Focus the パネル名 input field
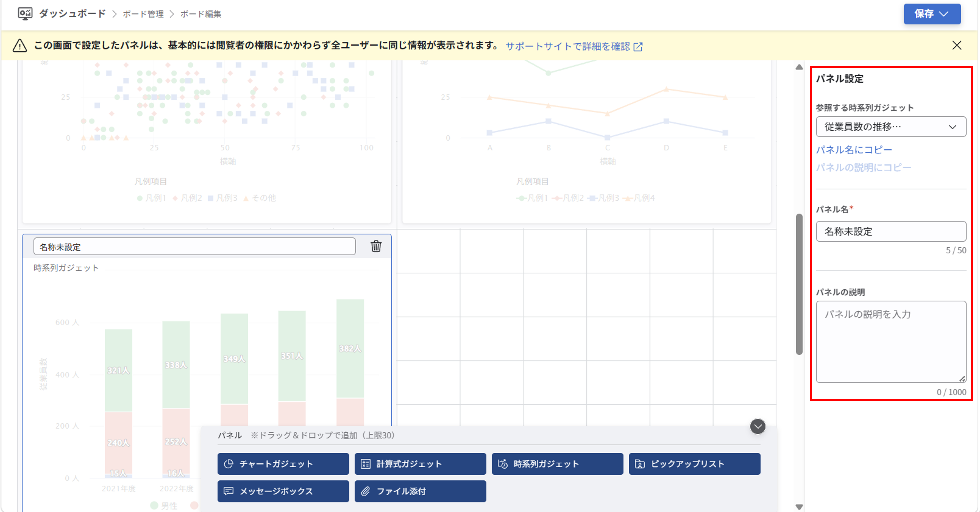The width and height of the screenshot is (980, 512). pyautogui.click(x=891, y=231)
